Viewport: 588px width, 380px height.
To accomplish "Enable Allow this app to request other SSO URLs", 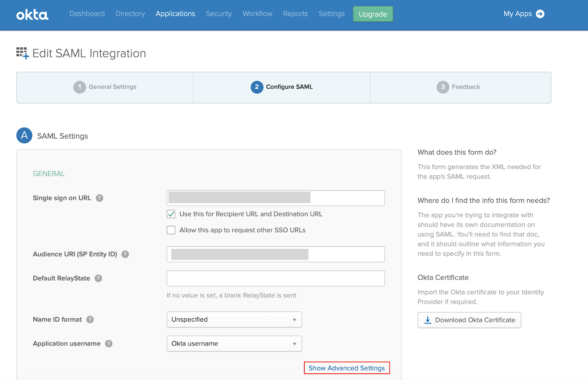I will point(171,230).
